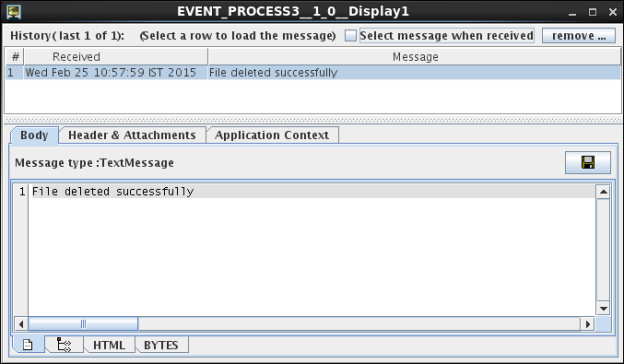The image size is (624, 364).
Task: Show the HTML view tab
Action: pyautogui.click(x=109, y=345)
